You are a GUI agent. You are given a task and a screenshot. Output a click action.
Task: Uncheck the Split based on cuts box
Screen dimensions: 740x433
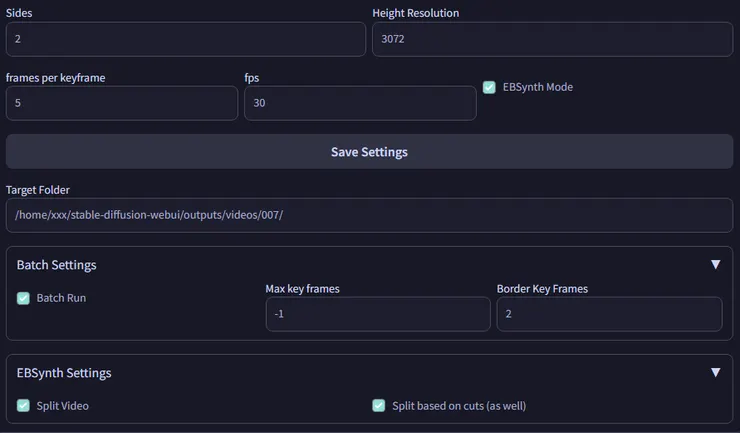point(379,405)
